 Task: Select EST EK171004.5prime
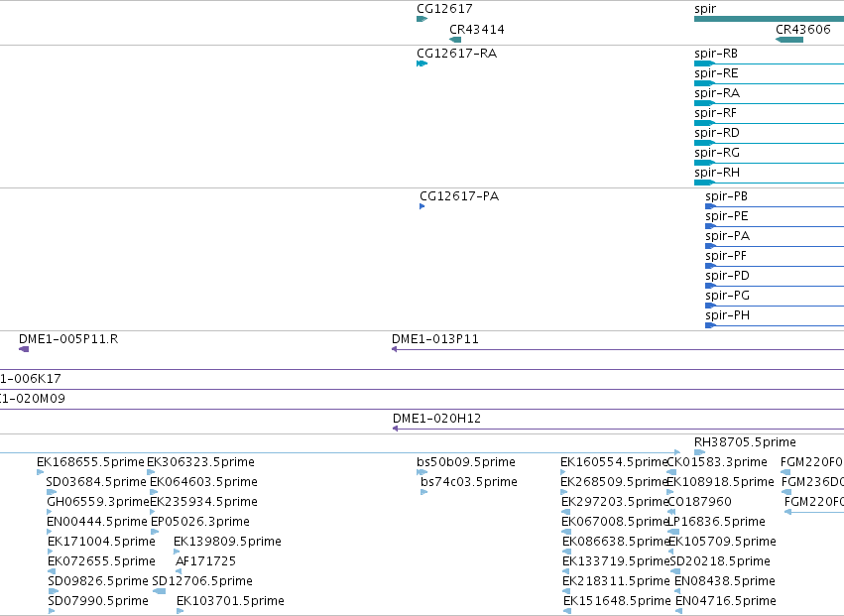click(x=101, y=542)
